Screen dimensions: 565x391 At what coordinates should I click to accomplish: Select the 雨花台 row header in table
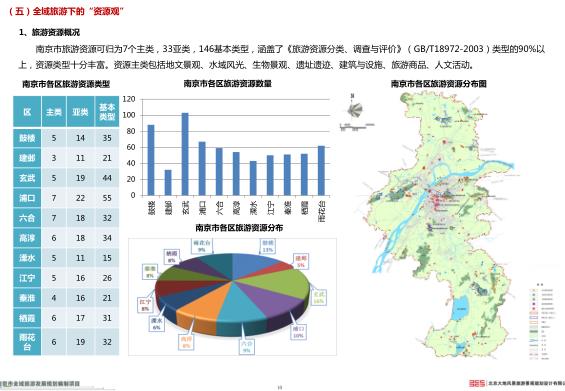pyautogui.click(x=27, y=342)
